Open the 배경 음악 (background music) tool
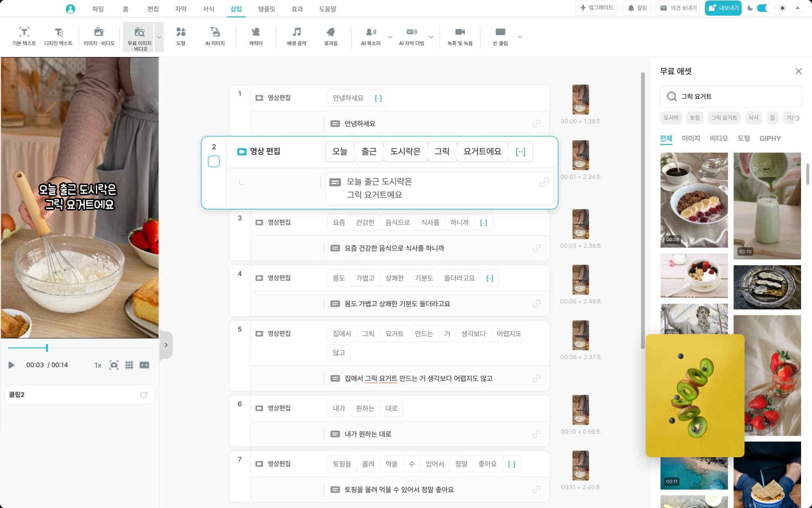Viewport: 812px width, 508px height. [296, 36]
